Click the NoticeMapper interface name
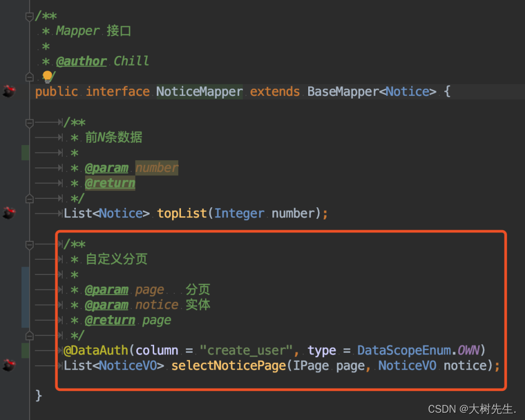 point(199,91)
